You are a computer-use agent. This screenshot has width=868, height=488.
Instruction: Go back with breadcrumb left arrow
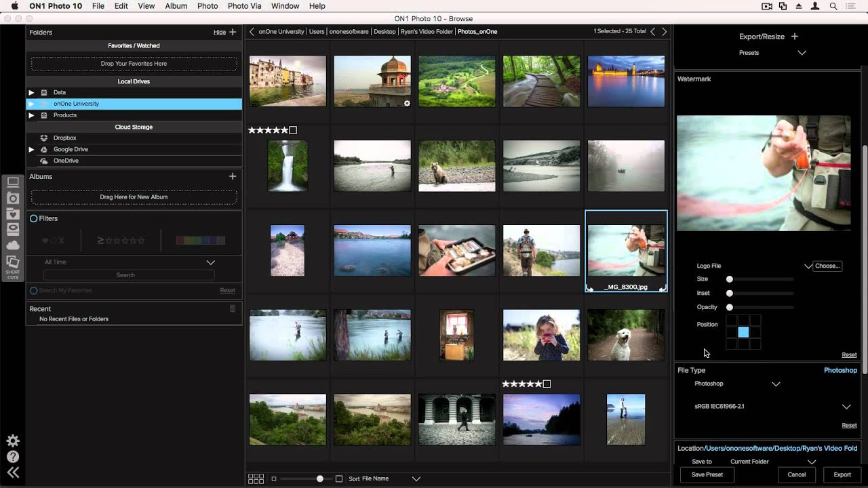click(x=252, y=31)
